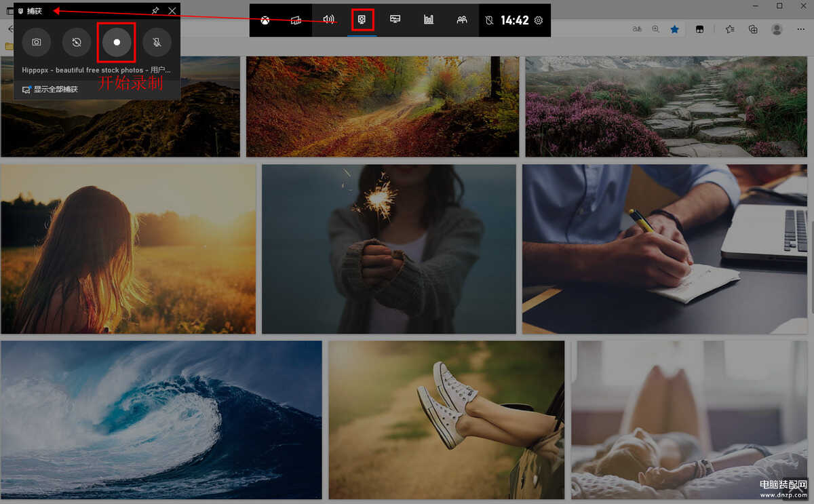This screenshot has height=504, width=814.
Task: Open the person lying on bed photo
Action: click(689, 420)
